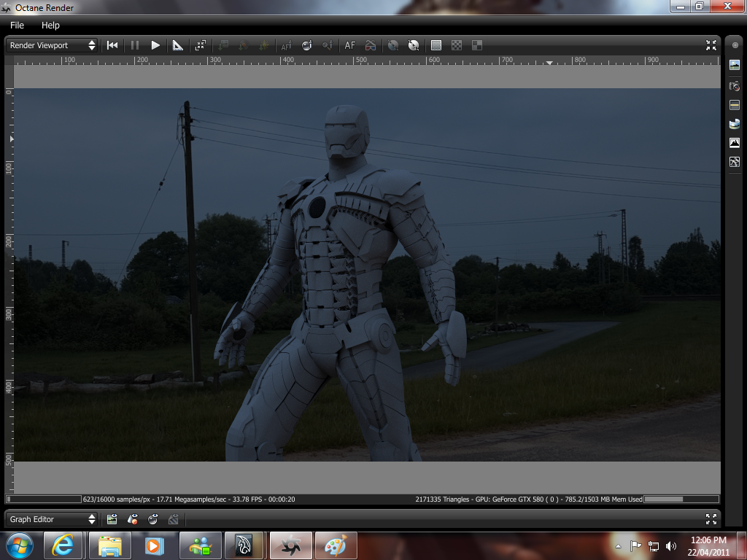Click the second white striped globe icon
The image size is (747, 560).
coord(414,45)
